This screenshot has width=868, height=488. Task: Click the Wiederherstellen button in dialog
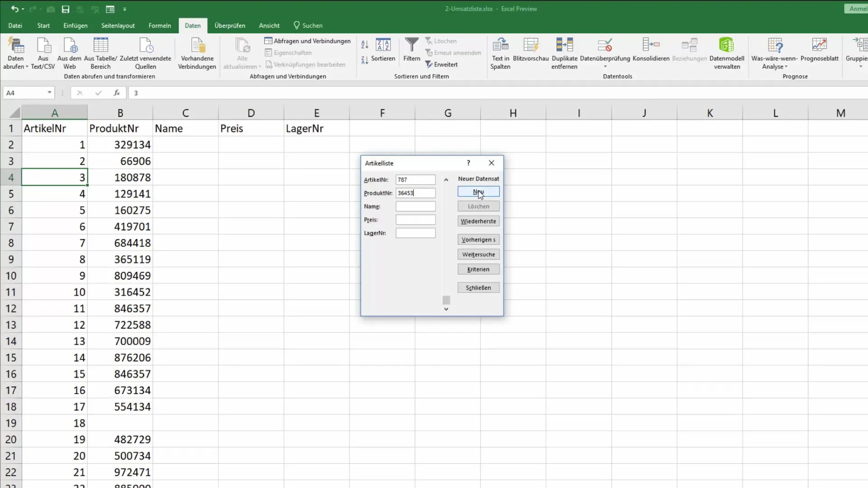pyautogui.click(x=478, y=221)
